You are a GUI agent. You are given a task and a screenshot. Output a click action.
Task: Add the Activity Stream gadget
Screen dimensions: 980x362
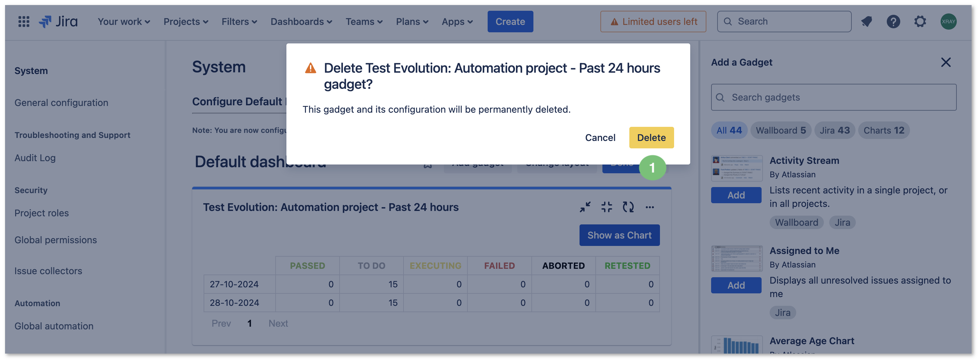coord(736,195)
